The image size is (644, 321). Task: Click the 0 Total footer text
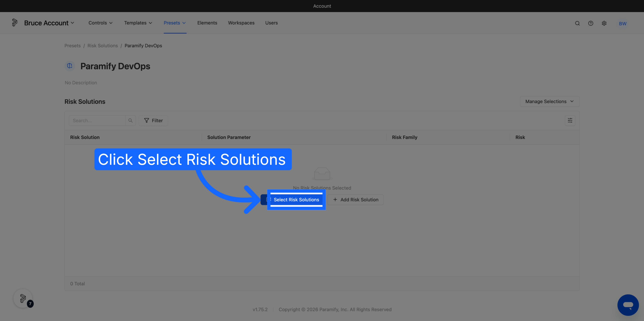pos(77,284)
